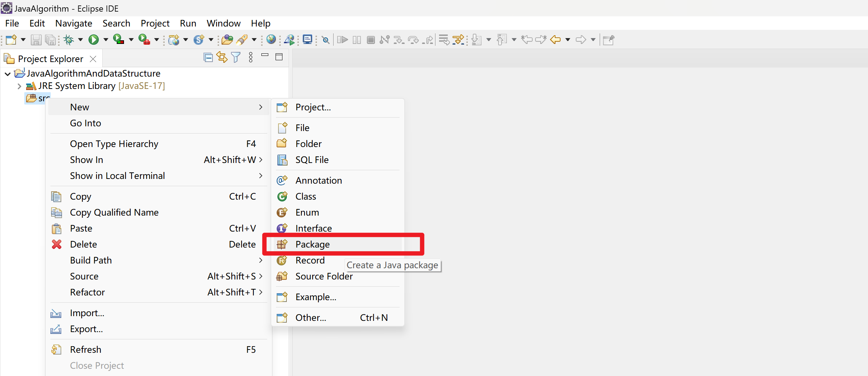Close the Project Explorer tab
868x376 pixels.
(x=93, y=59)
